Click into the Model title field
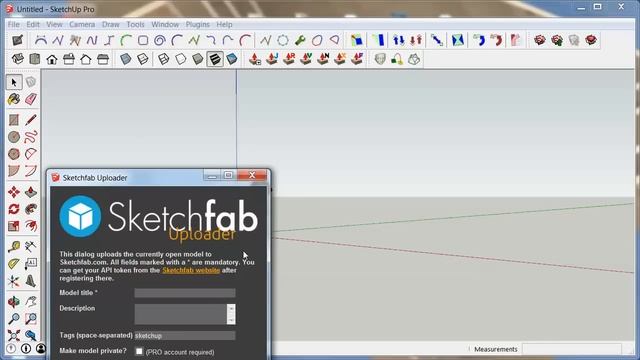 (x=185, y=293)
